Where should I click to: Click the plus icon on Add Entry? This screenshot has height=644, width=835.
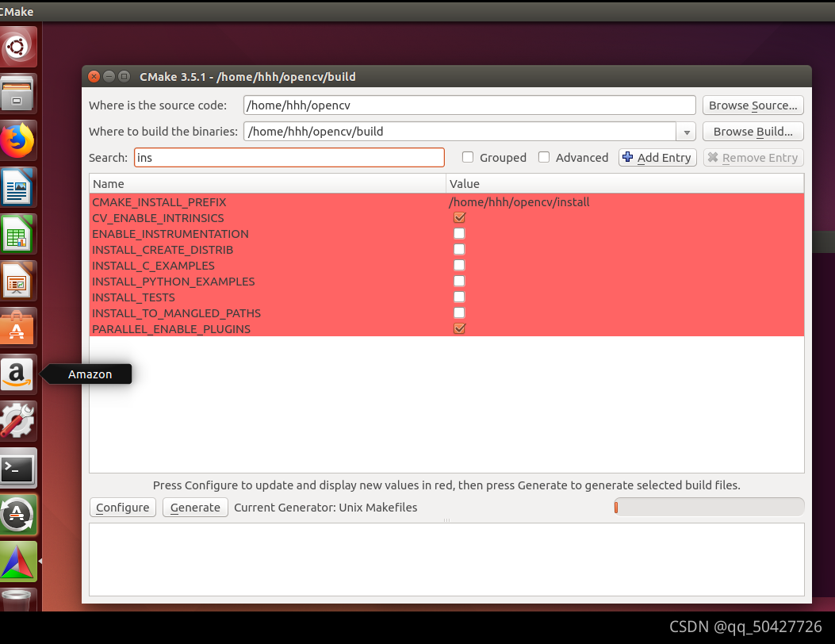[x=628, y=157]
